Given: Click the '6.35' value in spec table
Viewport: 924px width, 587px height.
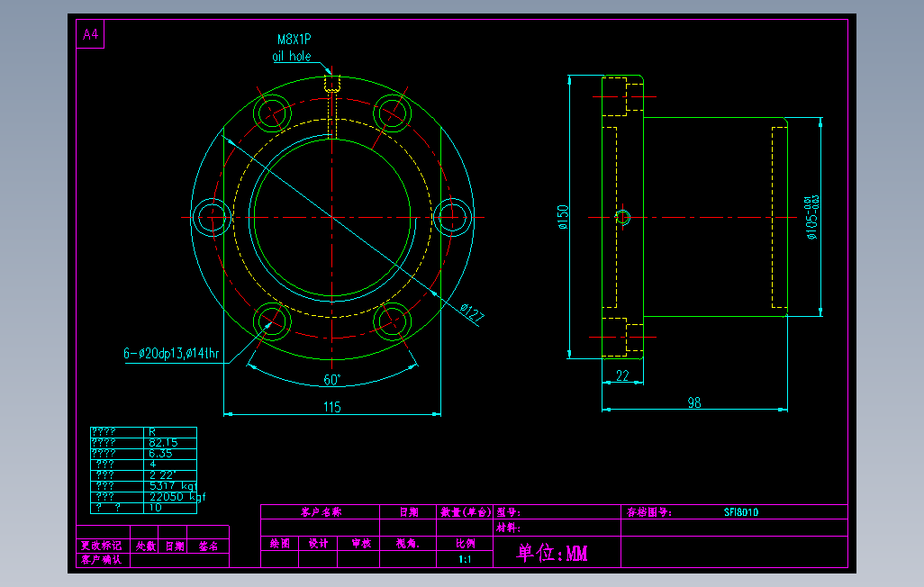Looking at the screenshot, I should 160,453.
